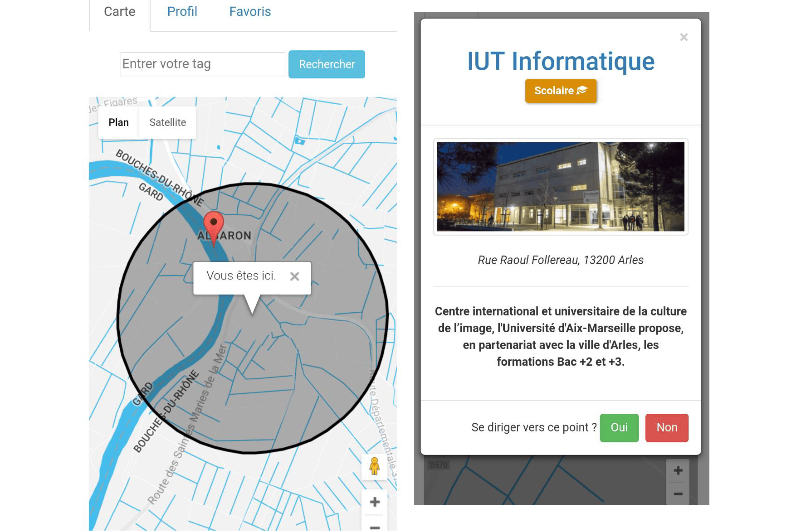Click the Scolaire graduation cap badge
This screenshot has width=801, height=532.
pyautogui.click(x=561, y=91)
